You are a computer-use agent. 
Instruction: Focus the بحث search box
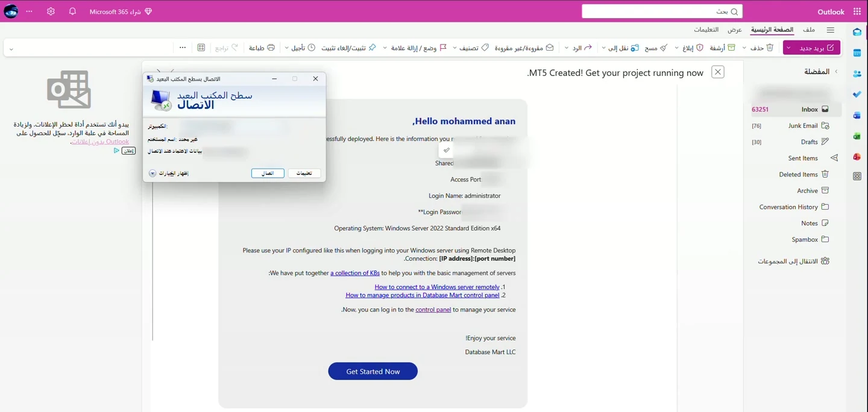(662, 11)
